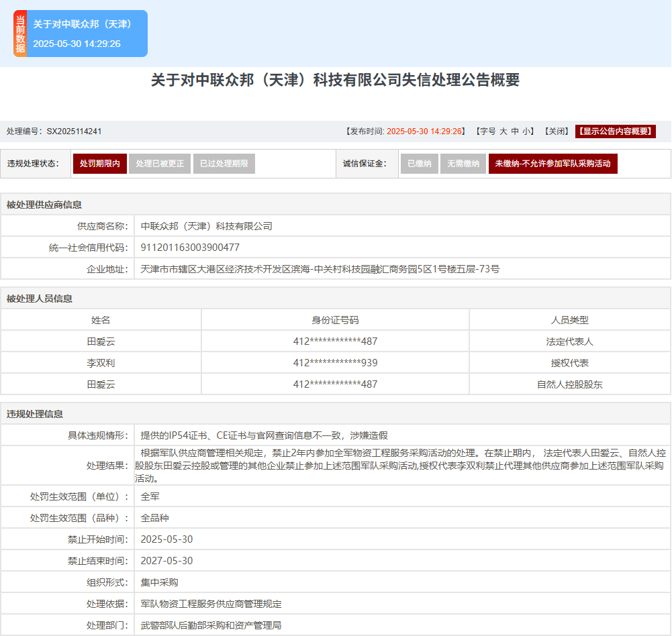Choose the 已缴纳 deposit option
Viewport: 672px width, 636px height.
(x=419, y=164)
